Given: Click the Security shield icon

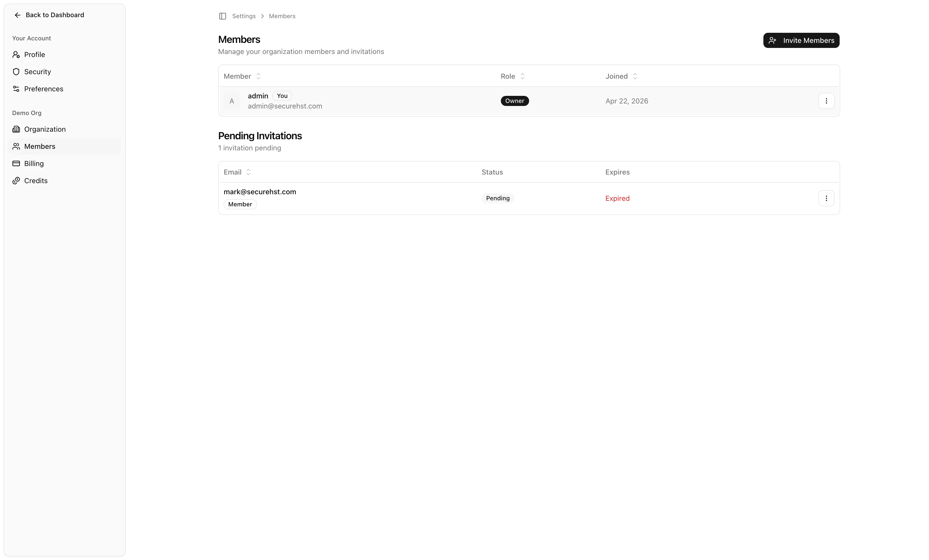Looking at the screenshot, I should coord(16,72).
